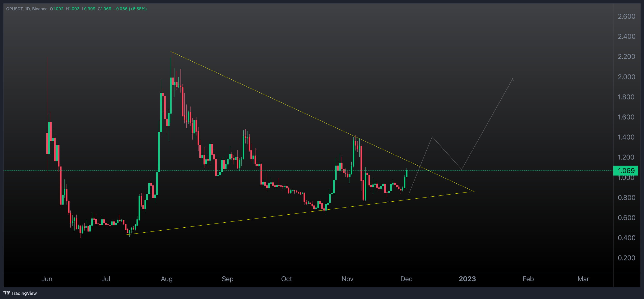Click the Jun label on time axis
This screenshot has width=644, height=299.
[x=47, y=279]
